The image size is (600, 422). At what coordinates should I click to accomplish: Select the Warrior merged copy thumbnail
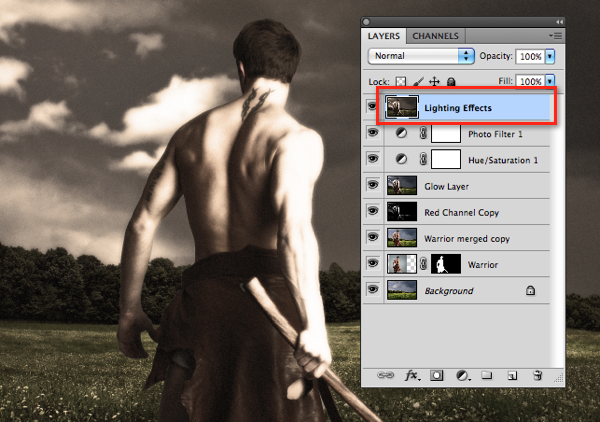tap(402, 238)
